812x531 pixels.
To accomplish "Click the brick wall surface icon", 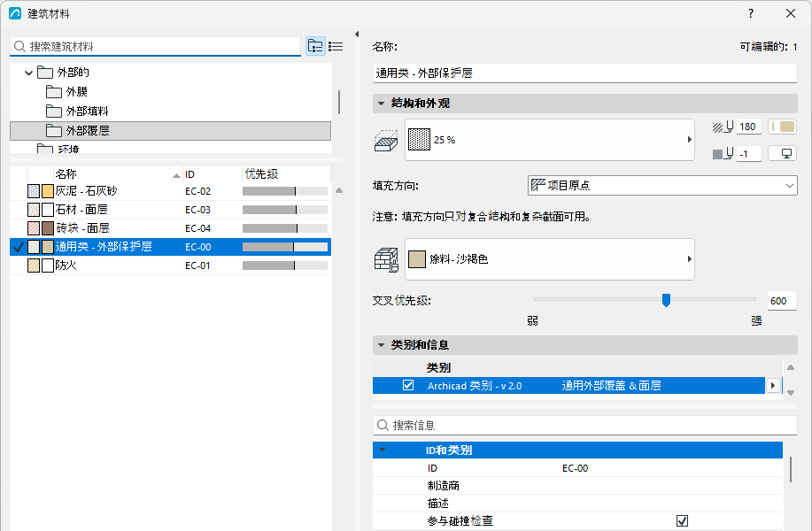I will click(386, 260).
